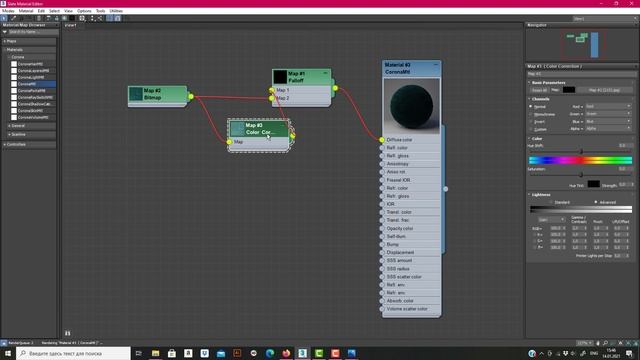The width and height of the screenshot is (640, 360).
Task: Open the Modes menu
Action: coord(8,11)
